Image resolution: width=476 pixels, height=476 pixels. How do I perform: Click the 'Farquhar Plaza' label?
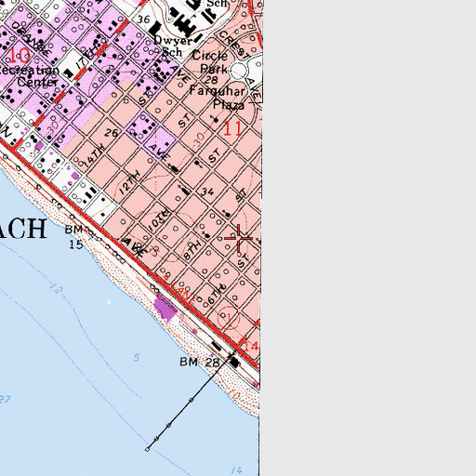point(218,98)
